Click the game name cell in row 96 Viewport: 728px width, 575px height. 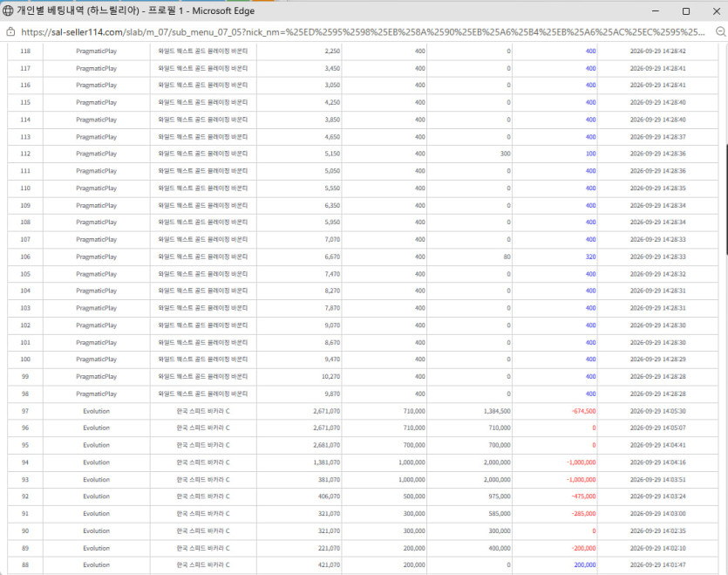coord(203,428)
